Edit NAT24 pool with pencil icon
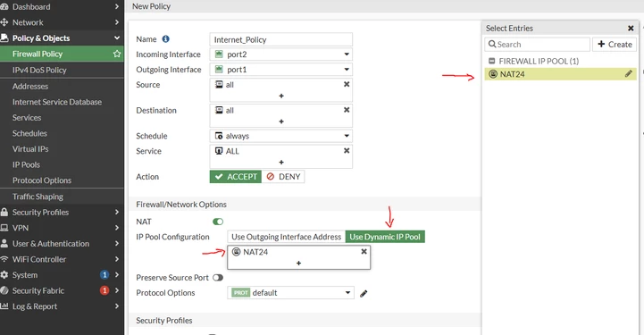This screenshot has height=335, width=644. [x=629, y=74]
